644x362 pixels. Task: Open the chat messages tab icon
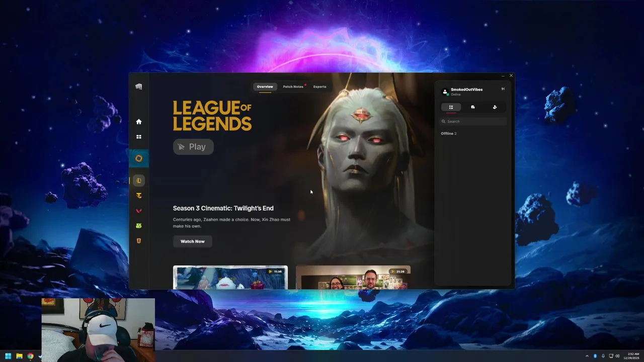[x=473, y=107]
